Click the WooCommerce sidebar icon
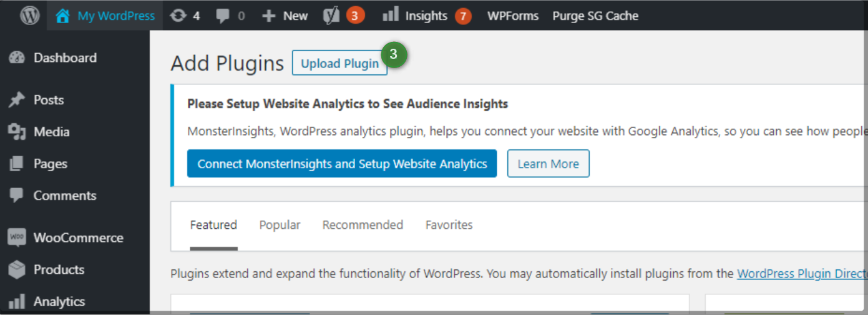The image size is (868, 315). pyautogui.click(x=17, y=237)
